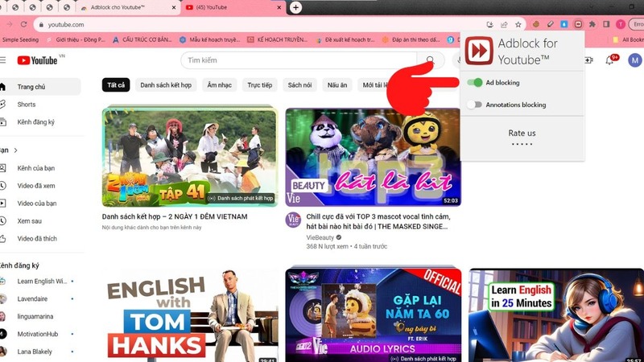Screen dimensions: 644x362
Task: Select the 'Âm nhạc' filter chip
Action: click(219, 85)
